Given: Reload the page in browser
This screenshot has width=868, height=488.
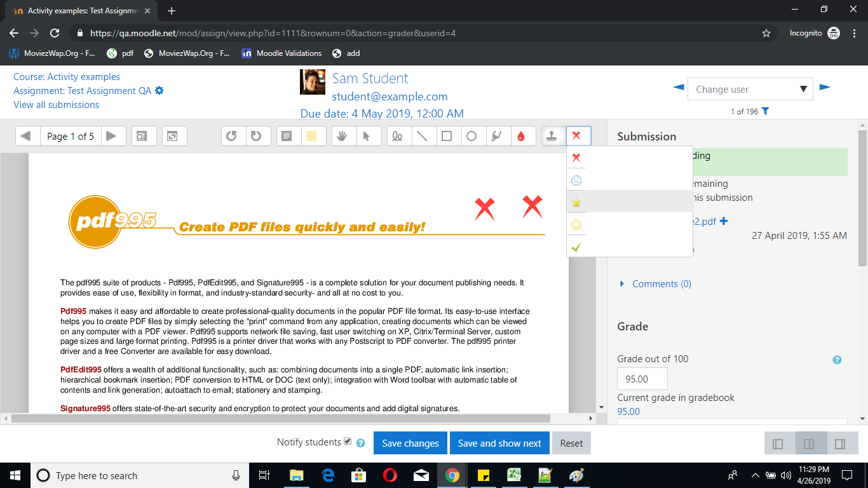Looking at the screenshot, I should pyautogui.click(x=55, y=33).
